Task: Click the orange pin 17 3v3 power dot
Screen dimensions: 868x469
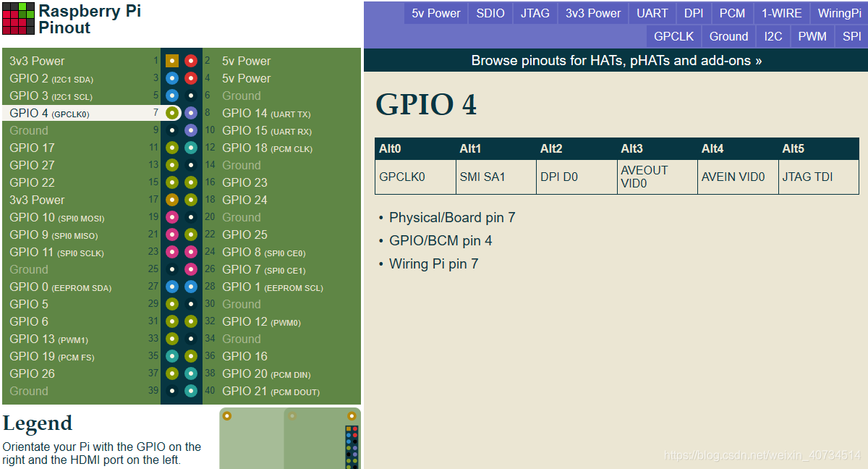Action: [x=172, y=200]
